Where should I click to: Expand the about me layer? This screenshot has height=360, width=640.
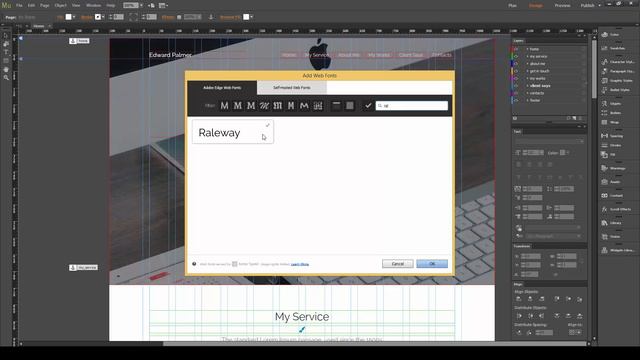pos(527,64)
